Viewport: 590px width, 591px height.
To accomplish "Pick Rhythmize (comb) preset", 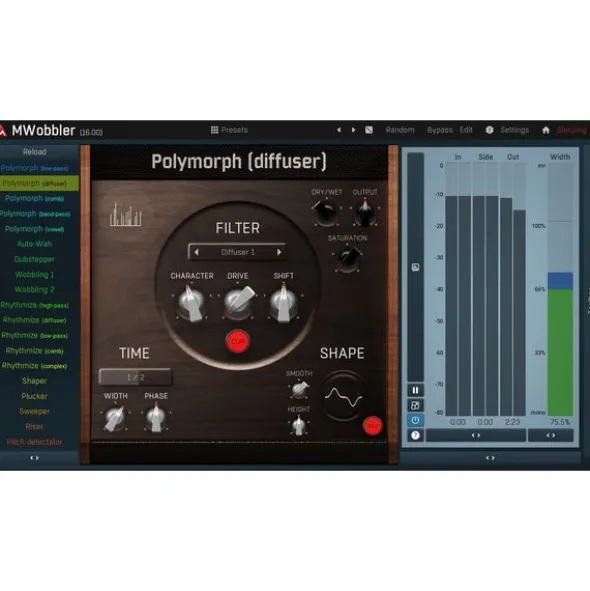I will (34, 351).
